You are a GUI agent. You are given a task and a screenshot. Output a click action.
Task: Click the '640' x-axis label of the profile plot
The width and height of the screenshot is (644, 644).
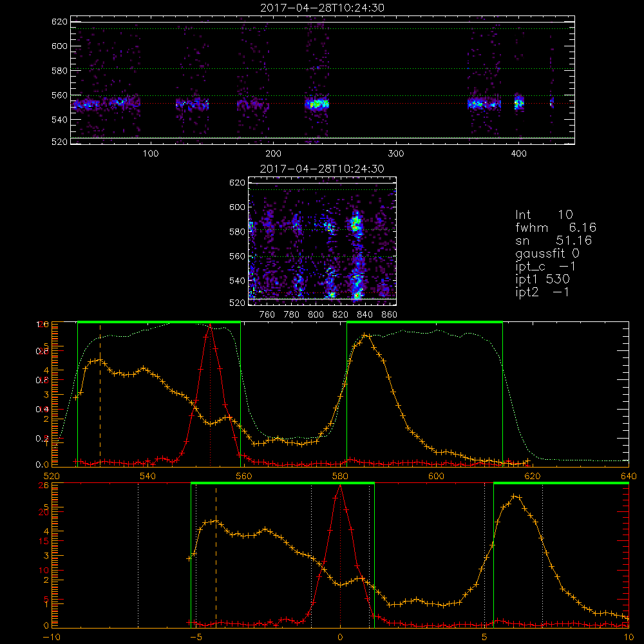(629, 476)
